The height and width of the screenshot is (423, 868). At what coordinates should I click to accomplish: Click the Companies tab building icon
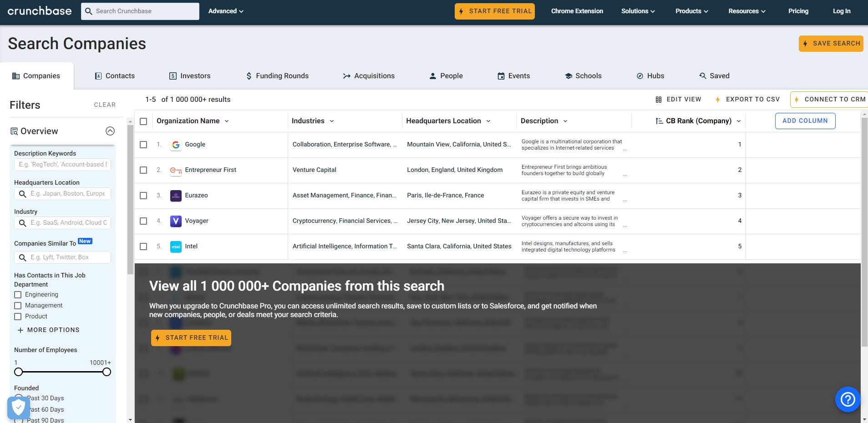point(16,76)
